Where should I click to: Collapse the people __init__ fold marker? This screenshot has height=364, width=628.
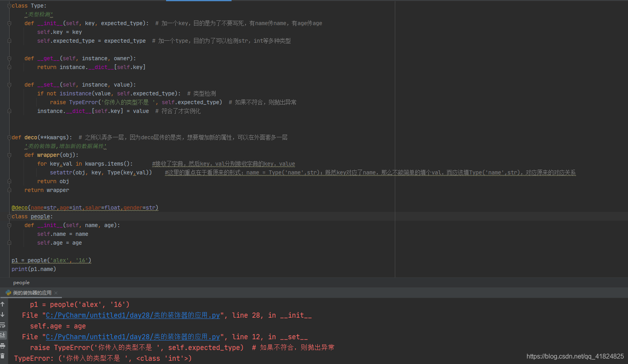[x=9, y=225]
